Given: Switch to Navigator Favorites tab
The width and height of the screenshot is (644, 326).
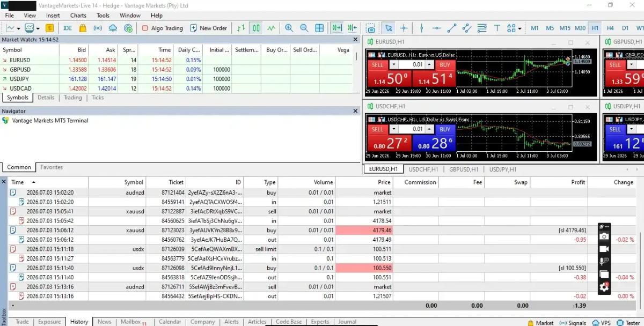Looking at the screenshot, I should pos(52,167).
